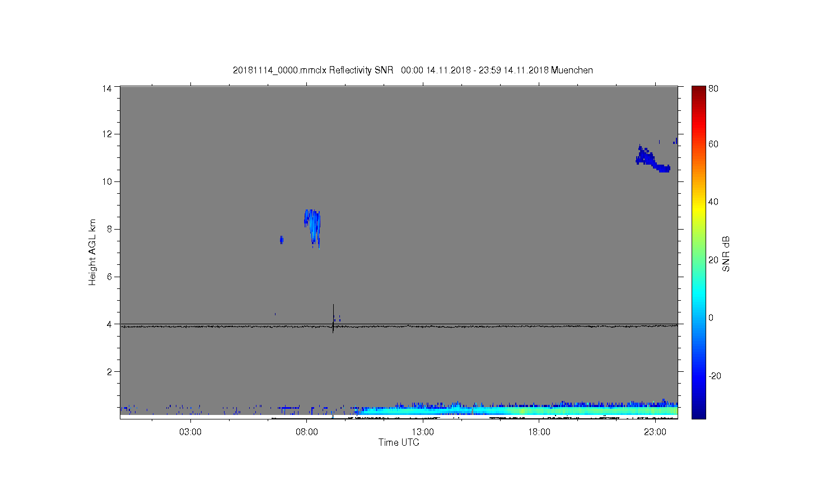Click the 'SNR dB' colorbar label
Image resolution: width=840 pixels, height=504 pixels.
(726, 254)
